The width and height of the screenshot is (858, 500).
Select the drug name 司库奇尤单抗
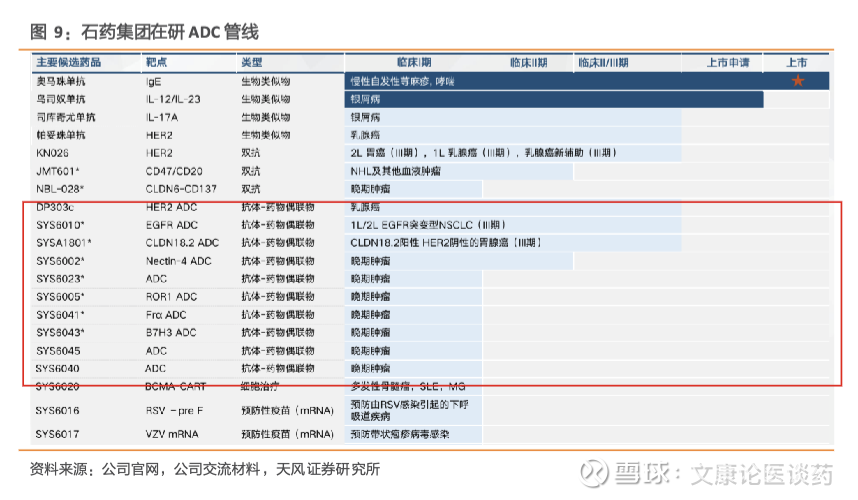[66, 117]
